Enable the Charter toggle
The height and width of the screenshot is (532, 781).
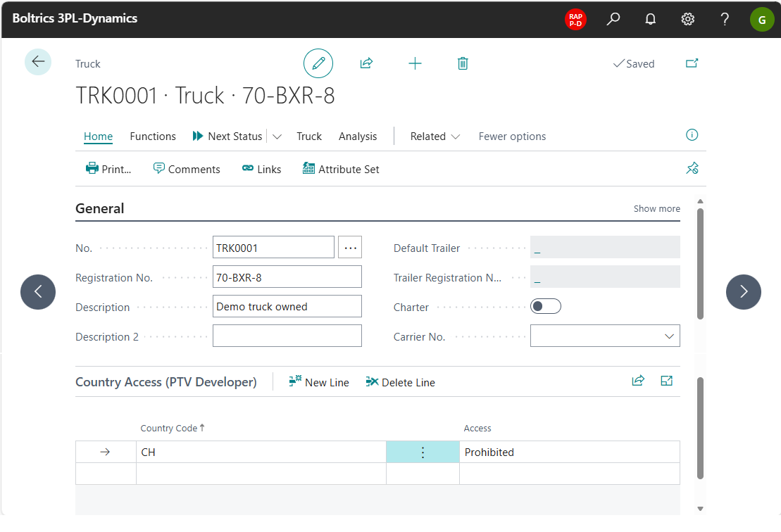[x=546, y=305]
